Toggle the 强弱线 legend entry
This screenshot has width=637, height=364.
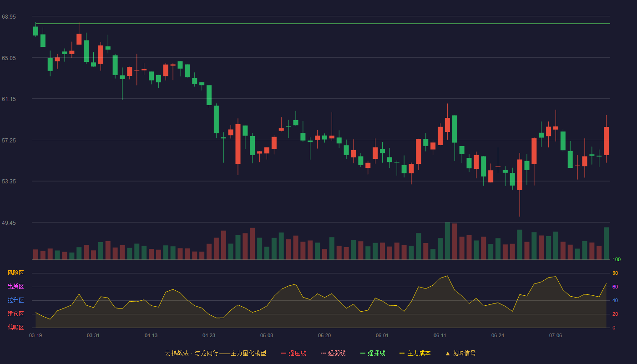[333, 353]
